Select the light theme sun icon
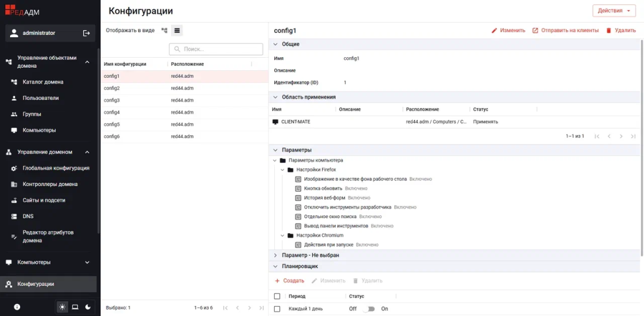Screen dimensions: 644x316 [62, 307]
